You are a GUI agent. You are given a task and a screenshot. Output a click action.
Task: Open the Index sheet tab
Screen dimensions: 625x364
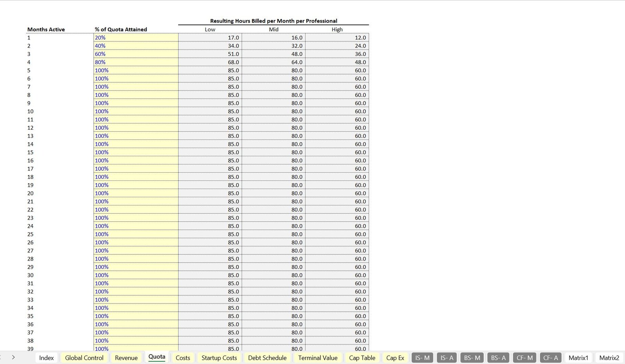46,358
